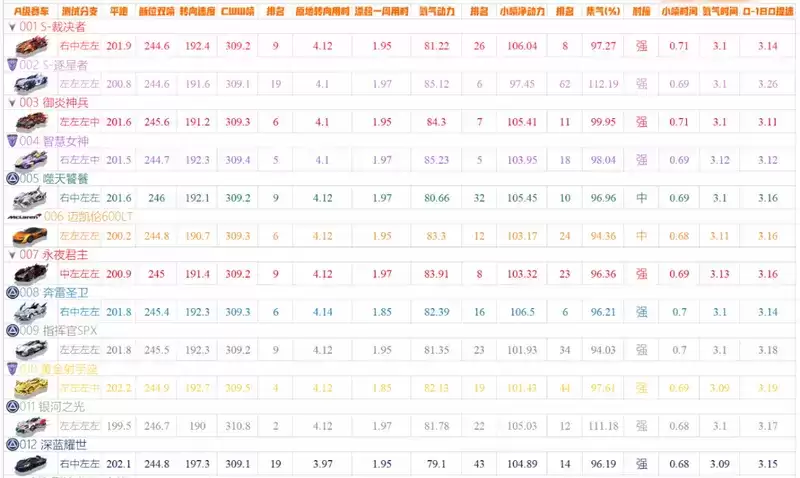Collapse the 003 御炎神兵 row arrow
This screenshot has height=478, width=800.
coord(10,103)
